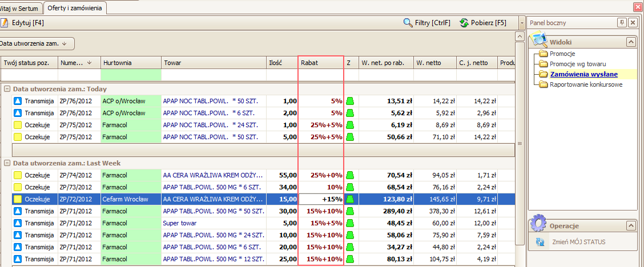644x267 pixels.
Task: Select the Oferty i zamówienia tab
Action: tap(74, 8)
